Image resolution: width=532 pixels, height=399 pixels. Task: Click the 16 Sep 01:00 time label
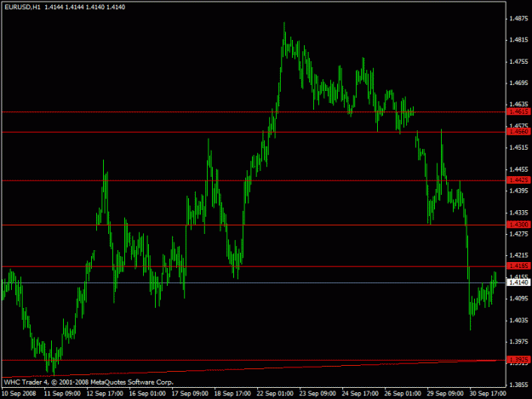[147, 394]
